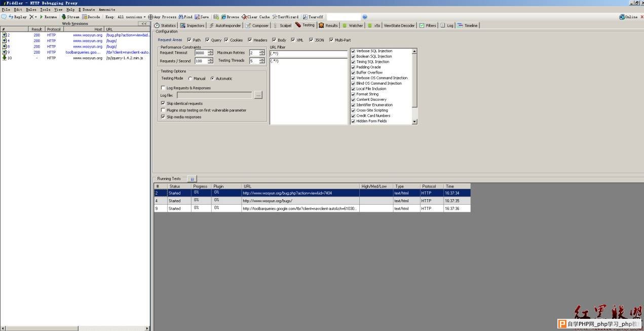The height and width of the screenshot is (331, 644).
Task: Save sessions with the Save icon
Action: [x=202, y=17]
